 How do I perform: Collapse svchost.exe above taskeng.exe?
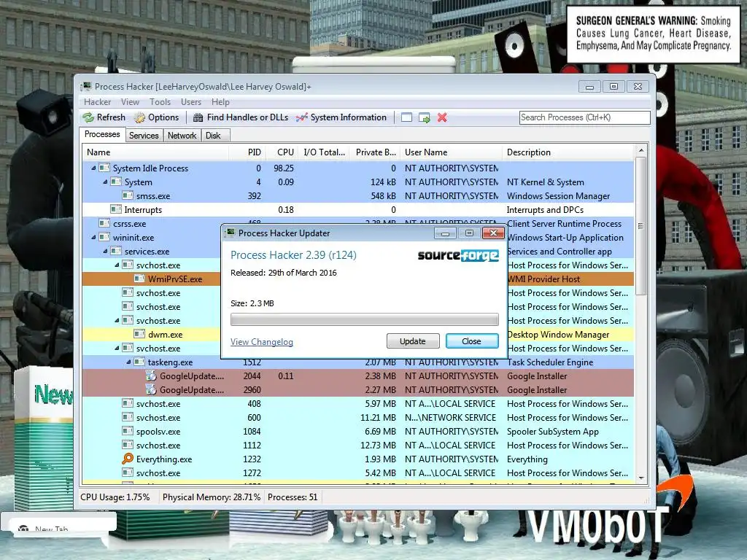pyautogui.click(x=117, y=348)
